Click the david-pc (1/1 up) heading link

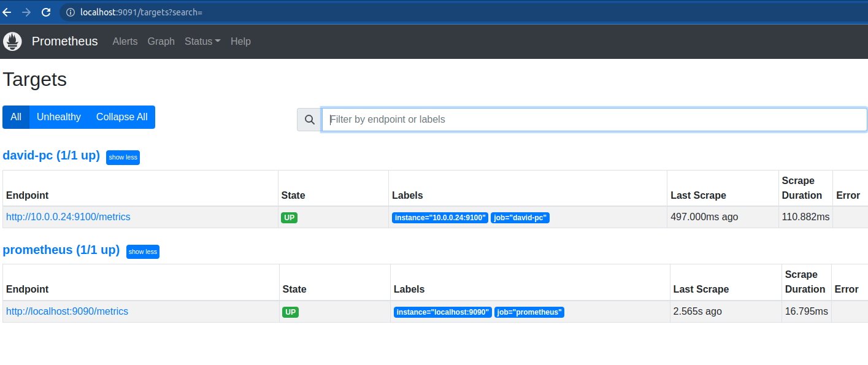[x=51, y=156]
